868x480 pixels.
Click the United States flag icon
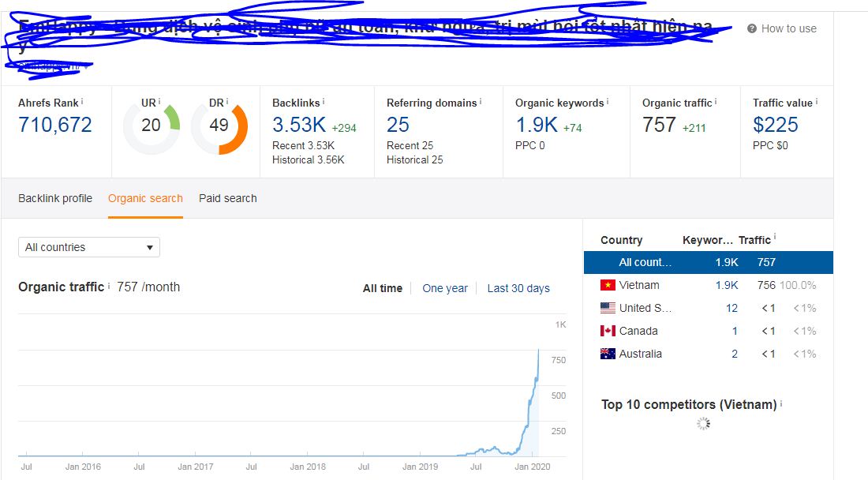pyautogui.click(x=608, y=308)
